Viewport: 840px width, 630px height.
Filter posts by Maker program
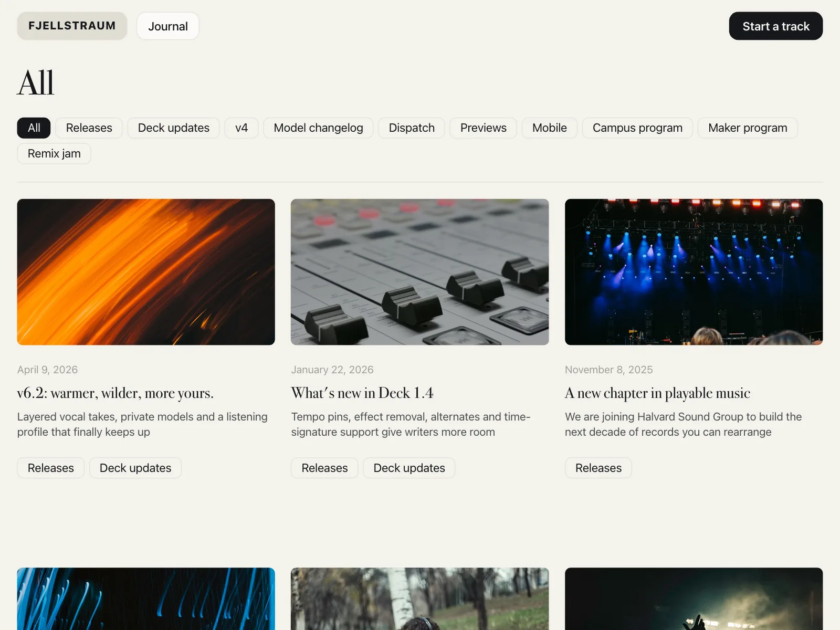(x=748, y=128)
